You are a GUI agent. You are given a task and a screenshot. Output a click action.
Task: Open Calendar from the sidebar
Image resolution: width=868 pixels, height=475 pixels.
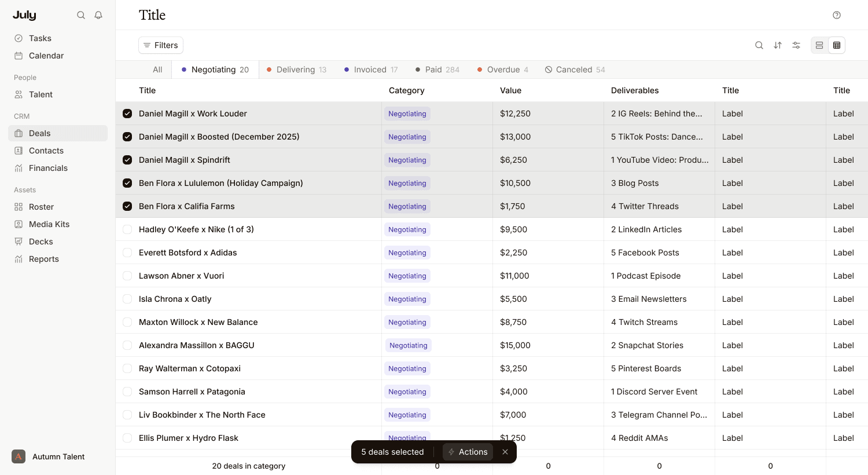pyautogui.click(x=58, y=56)
